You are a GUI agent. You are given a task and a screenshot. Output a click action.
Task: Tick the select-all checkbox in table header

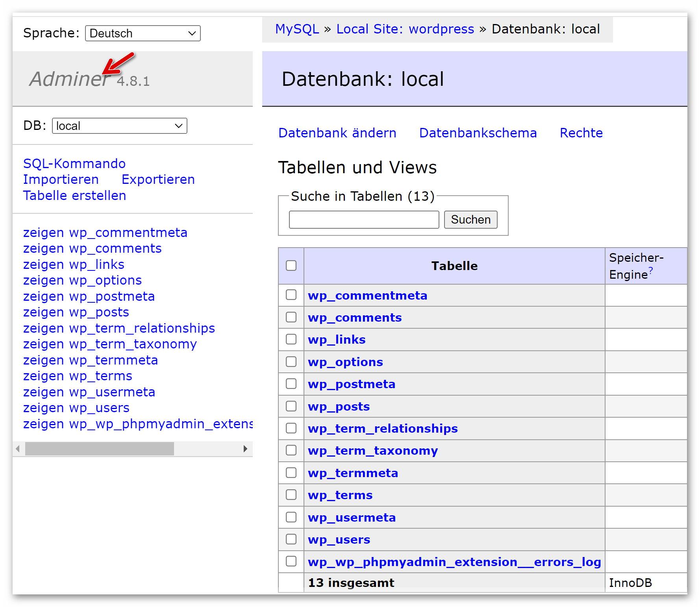[x=291, y=266]
